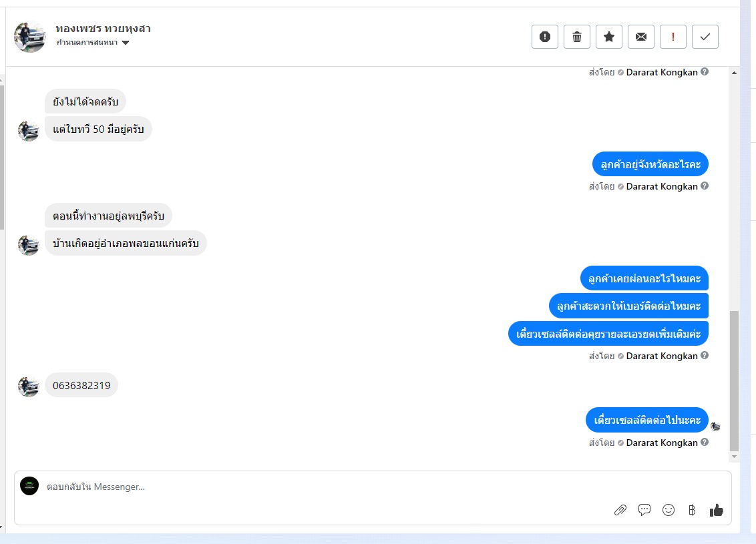Screen dimensions: 756x544
Task: Click scrollbar up arrow in chat
Action: 735,73
